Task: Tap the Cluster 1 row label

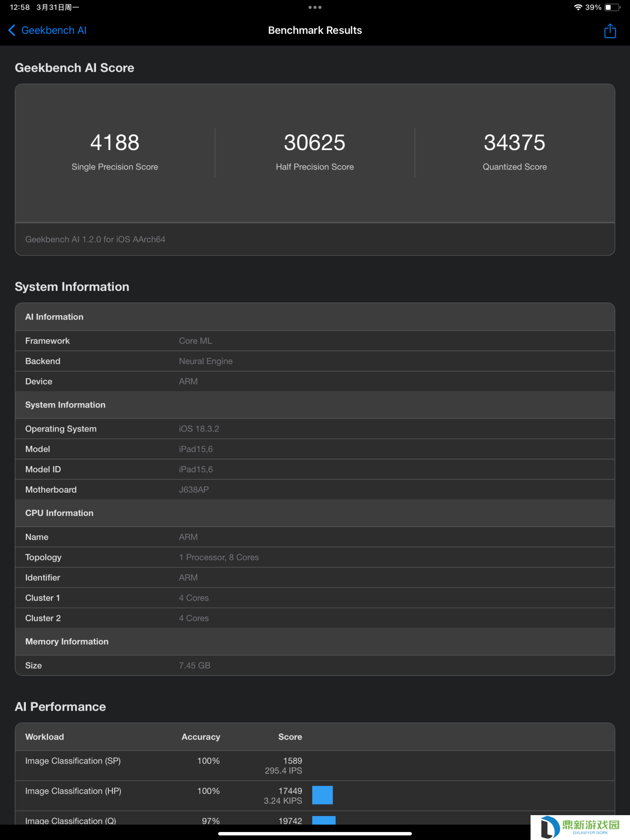Action: (43, 598)
